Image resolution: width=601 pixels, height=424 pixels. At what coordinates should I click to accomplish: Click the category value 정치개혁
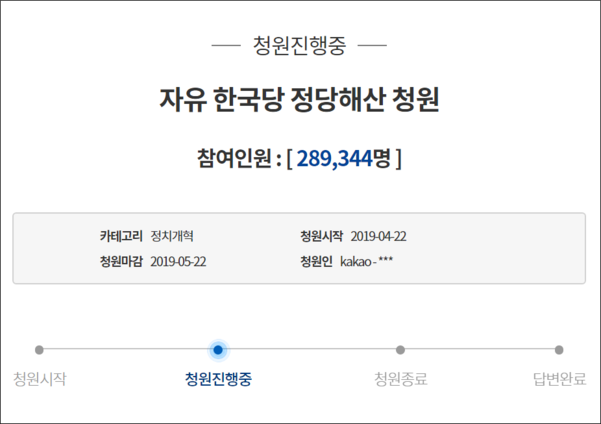point(172,236)
